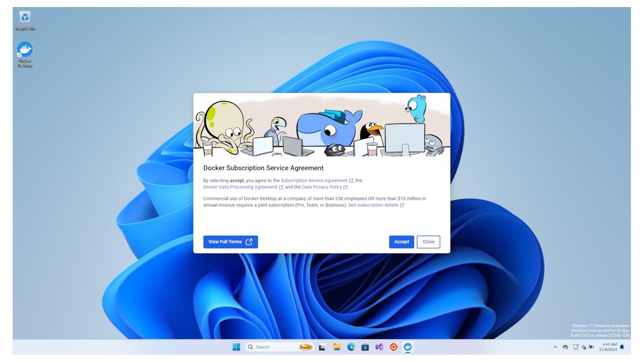Click the Close button in dialog
This screenshot has height=362, width=644.
428,242
